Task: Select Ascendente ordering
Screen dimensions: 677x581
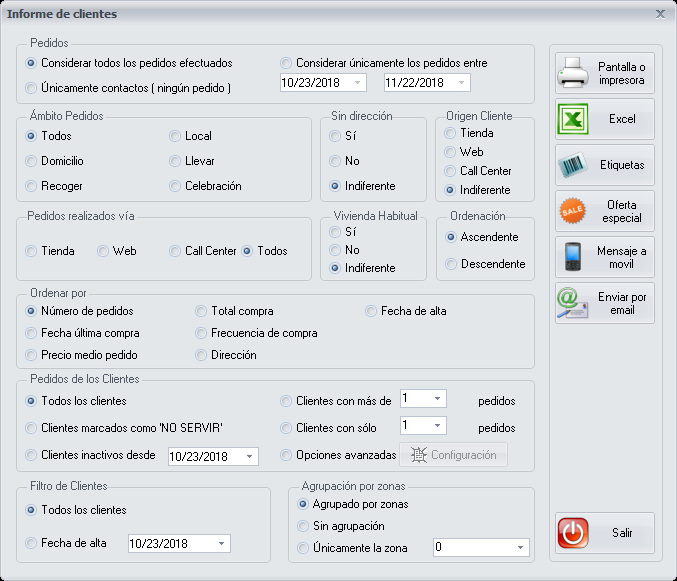Action: (451, 237)
